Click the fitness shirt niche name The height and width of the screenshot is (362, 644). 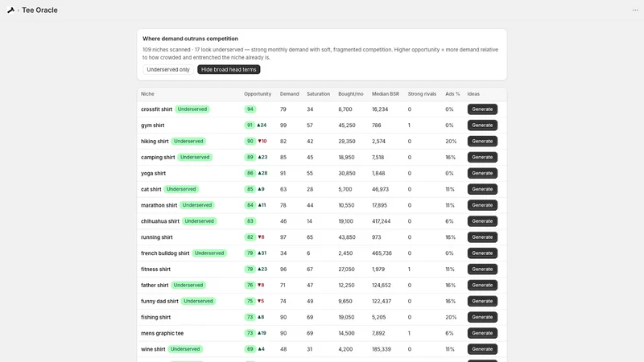155,269
